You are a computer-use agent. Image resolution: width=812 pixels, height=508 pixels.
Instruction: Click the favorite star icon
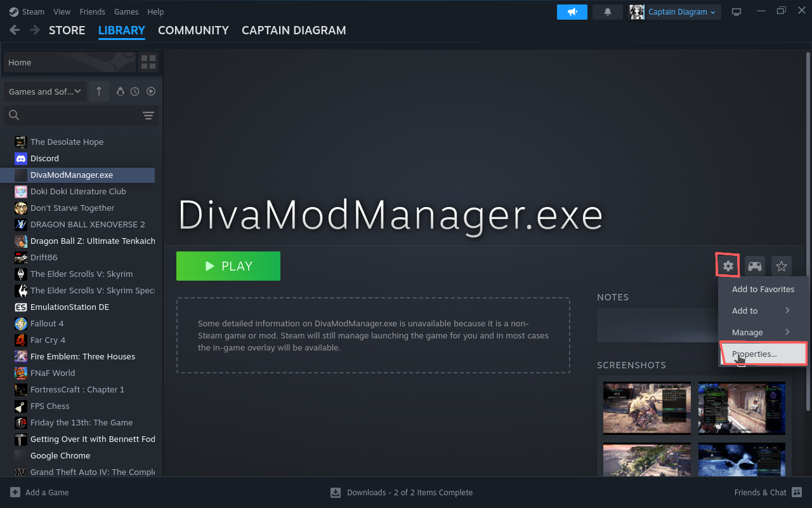coord(782,266)
